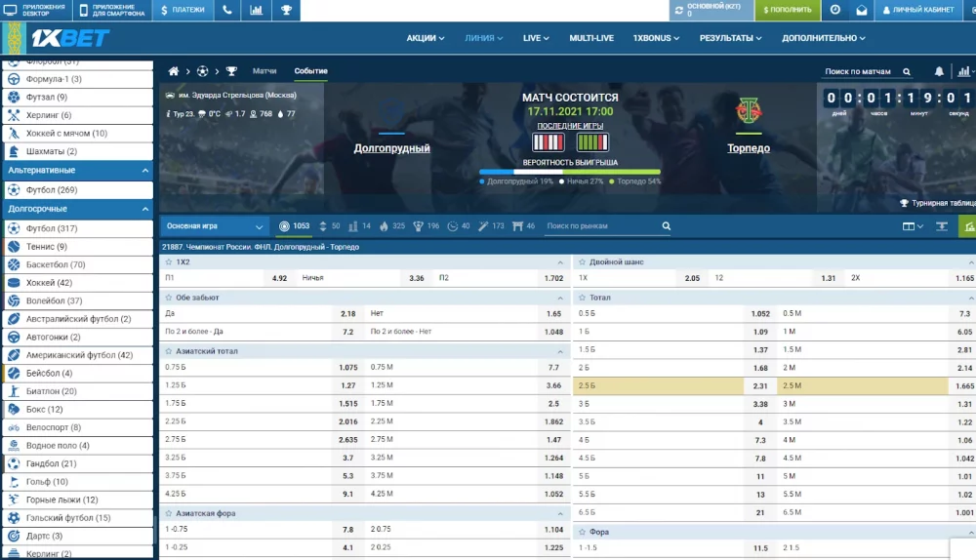This screenshot has width=976, height=560.
Task: Open ПЛАТЕЖИ item
Action: pos(183,10)
